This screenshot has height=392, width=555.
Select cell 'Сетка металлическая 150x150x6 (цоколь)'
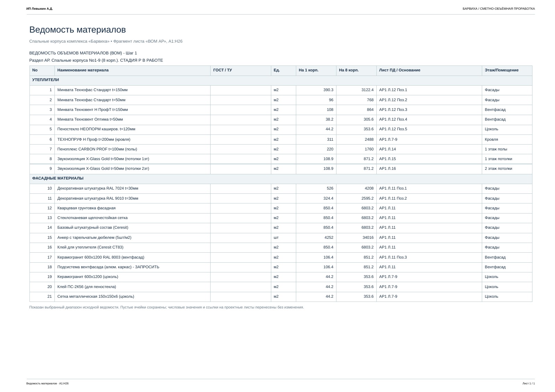[132, 297]
